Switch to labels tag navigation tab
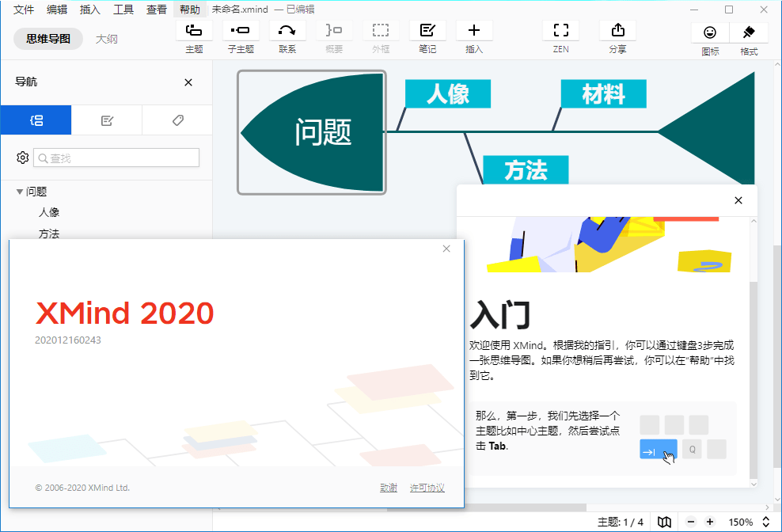The height and width of the screenshot is (532, 782). click(x=177, y=120)
